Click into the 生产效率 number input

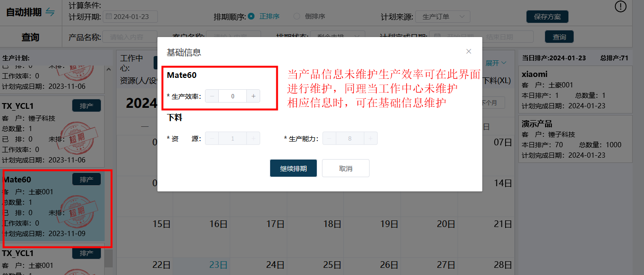point(233,96)
